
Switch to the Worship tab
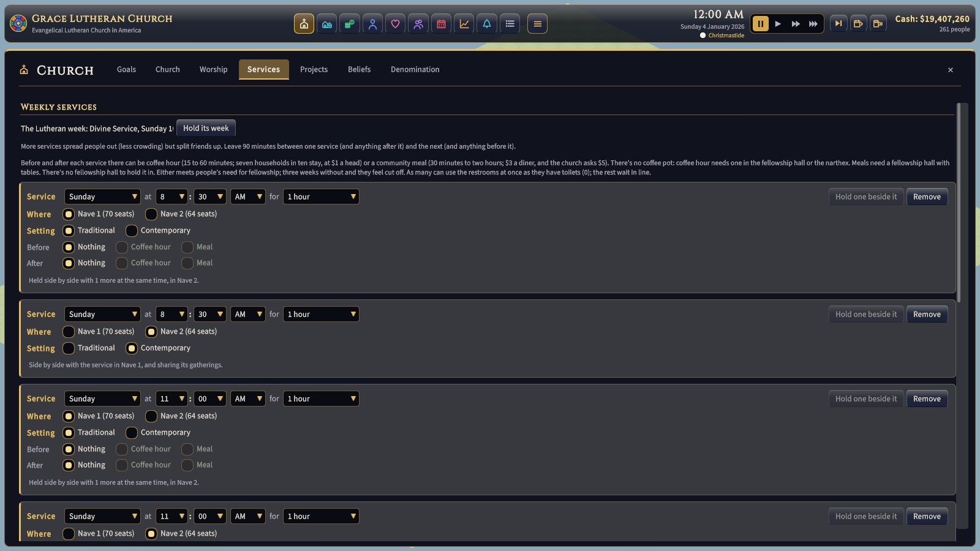point(213,70)
